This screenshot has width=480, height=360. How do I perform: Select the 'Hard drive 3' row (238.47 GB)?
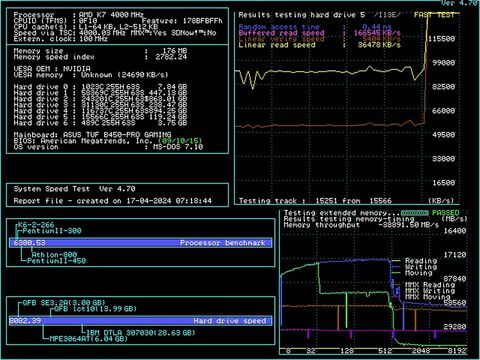pyautogui.click(x=100, y=105)
